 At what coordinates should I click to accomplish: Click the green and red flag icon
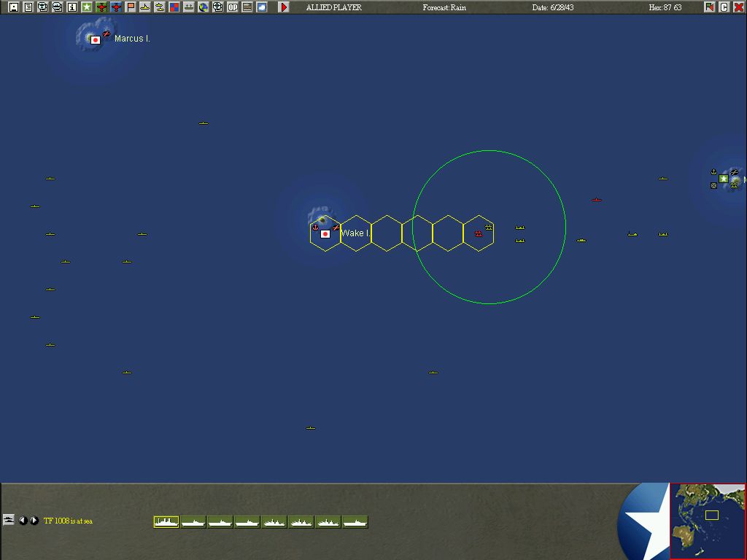710,7
